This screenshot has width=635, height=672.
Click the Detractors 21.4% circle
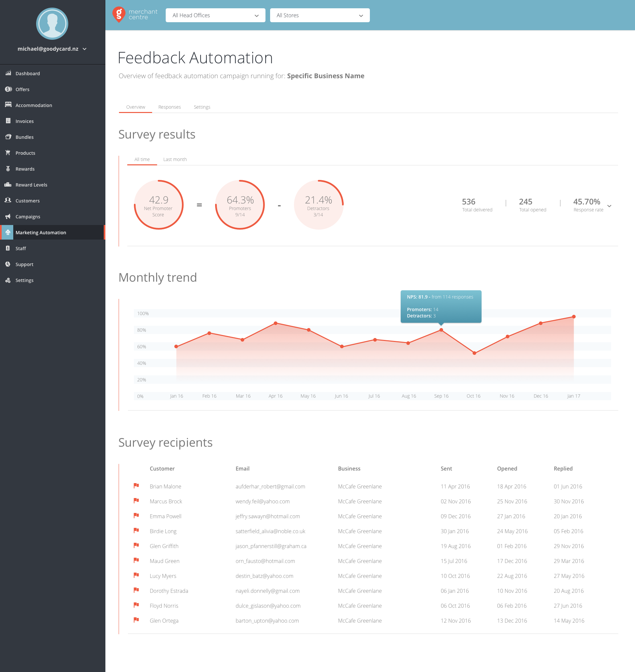tap(318, 205)
